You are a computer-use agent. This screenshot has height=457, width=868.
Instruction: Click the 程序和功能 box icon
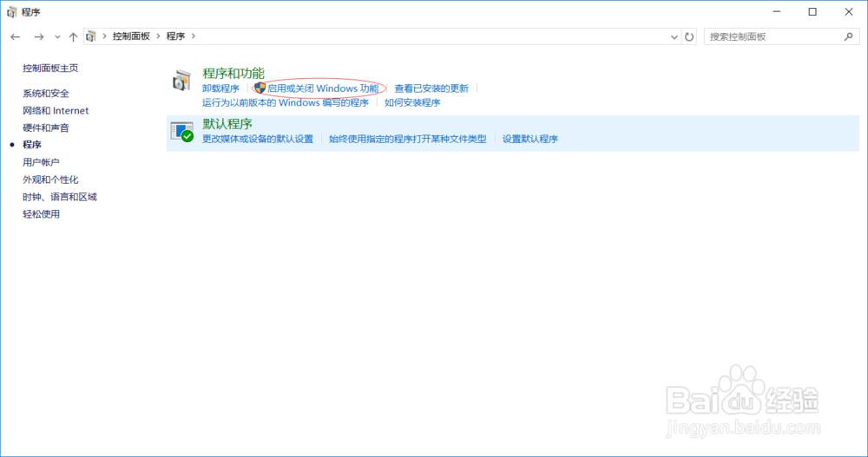point(181,81)
